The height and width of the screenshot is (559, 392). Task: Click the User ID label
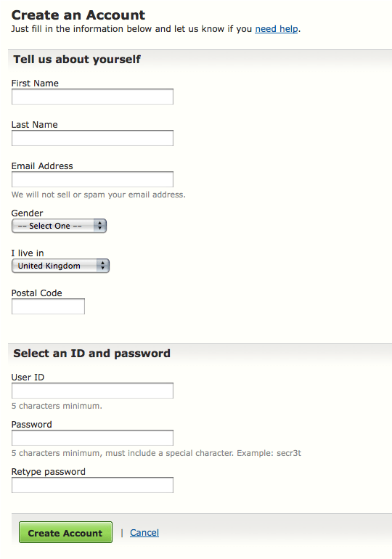[28, 378]
